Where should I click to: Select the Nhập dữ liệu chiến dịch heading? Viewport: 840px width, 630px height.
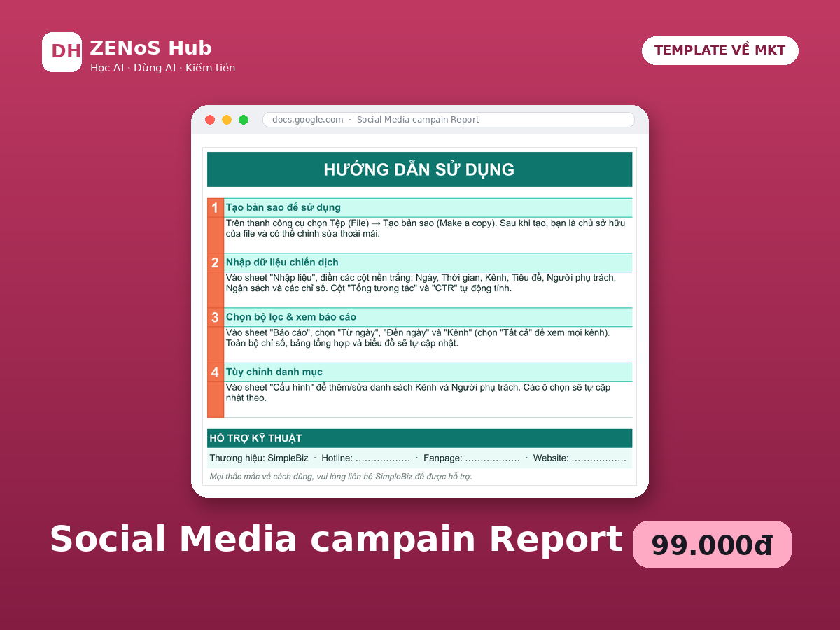[x=282, y=262]
